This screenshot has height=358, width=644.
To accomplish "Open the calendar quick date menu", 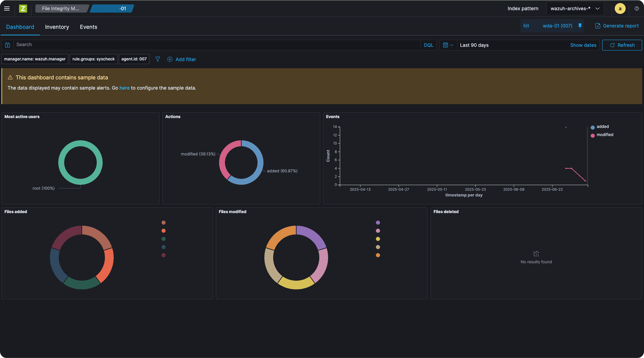I will tap(448, 45).
